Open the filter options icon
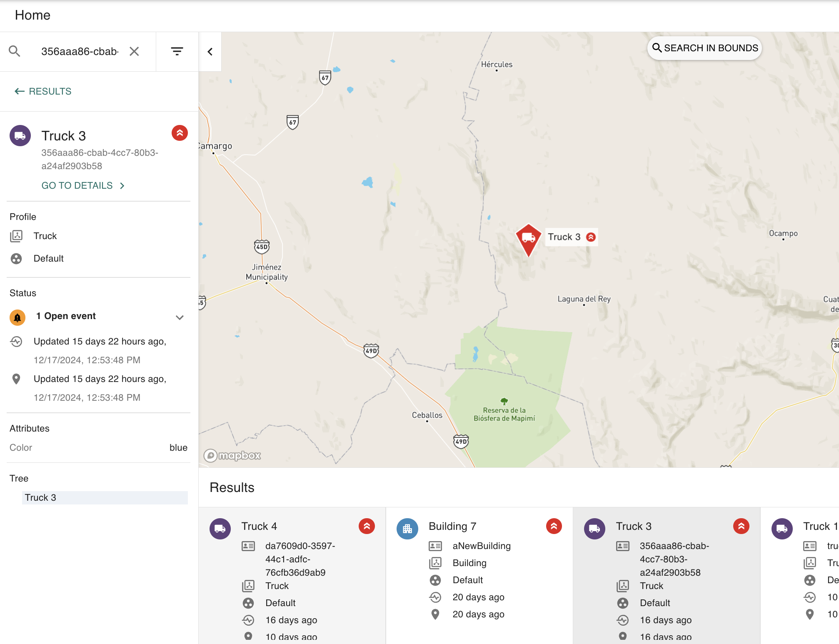The width and height of the screenshot is (839, 644). click(177, 51)
